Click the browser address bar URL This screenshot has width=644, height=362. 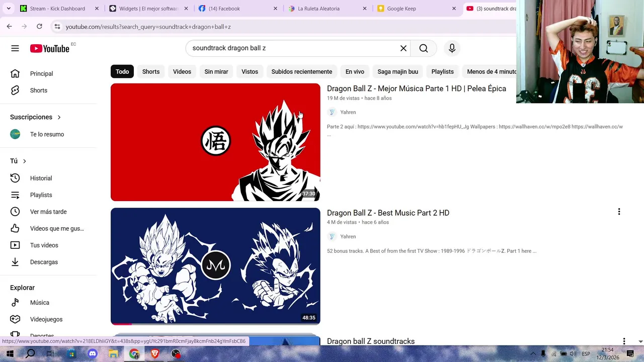[148, 27]
